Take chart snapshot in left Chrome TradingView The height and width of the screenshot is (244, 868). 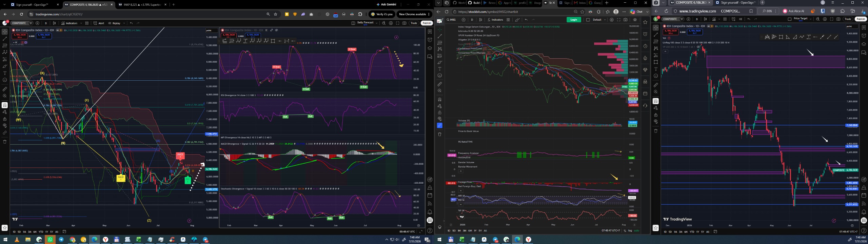[405, 23]
